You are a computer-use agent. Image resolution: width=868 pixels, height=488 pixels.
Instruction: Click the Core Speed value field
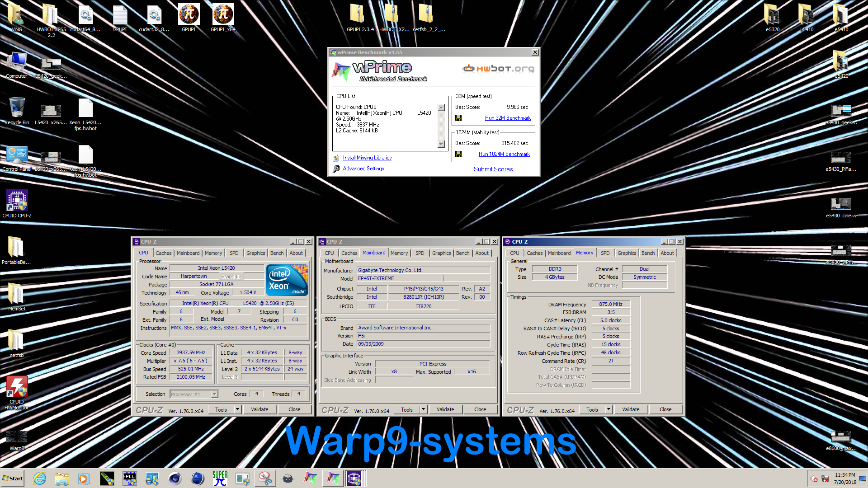pos(191,352)
